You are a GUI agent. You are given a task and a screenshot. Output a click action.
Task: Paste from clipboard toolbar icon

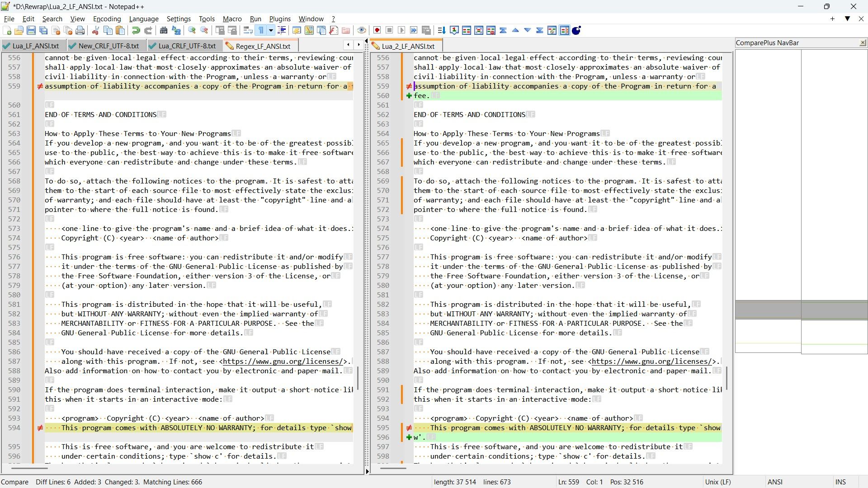click(x=120, y=30)
